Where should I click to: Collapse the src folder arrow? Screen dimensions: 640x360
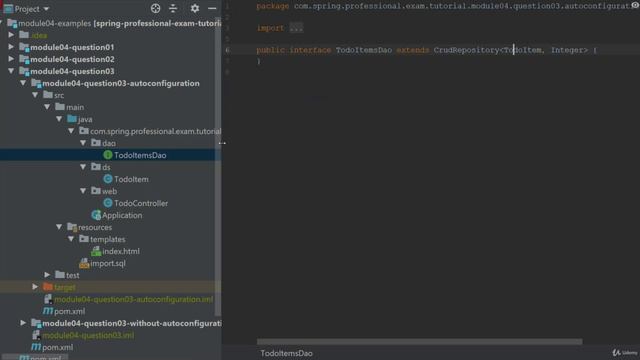pos(36,95)
